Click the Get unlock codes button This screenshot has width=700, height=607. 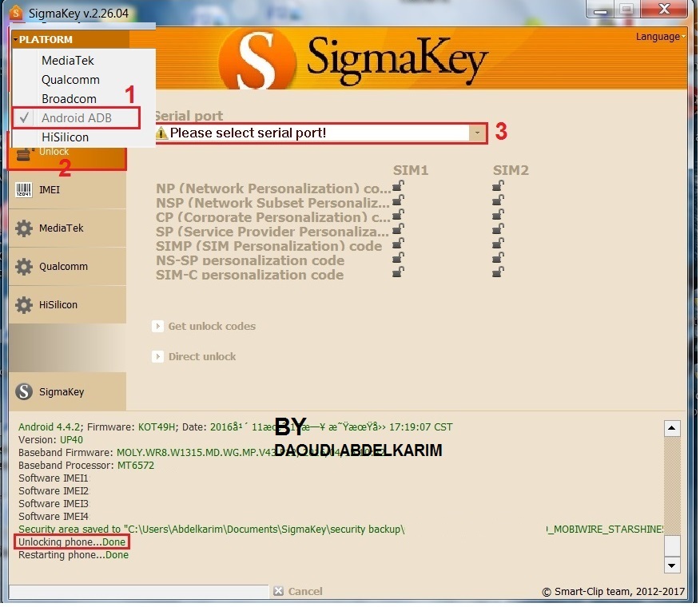[204, 326]
